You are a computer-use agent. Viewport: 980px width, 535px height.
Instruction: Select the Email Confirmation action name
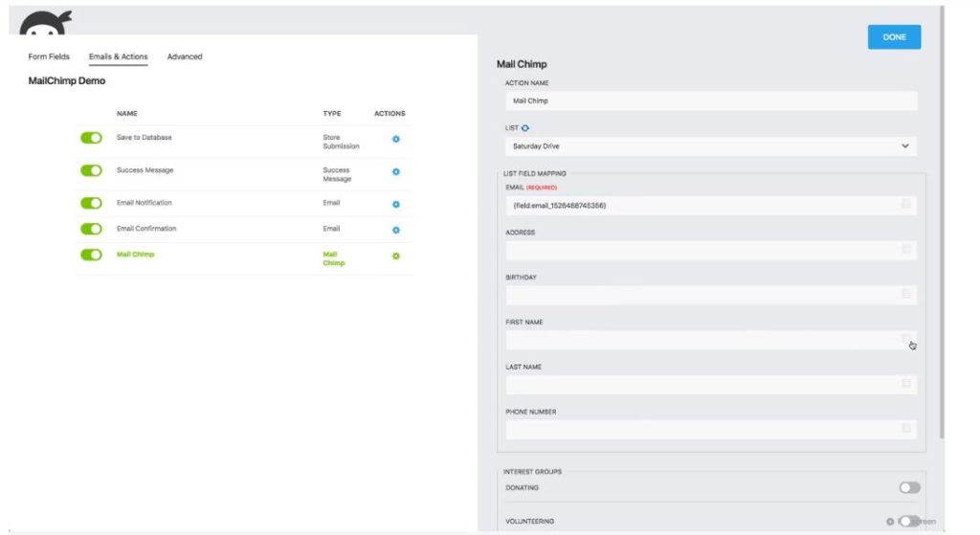point(146,229)
